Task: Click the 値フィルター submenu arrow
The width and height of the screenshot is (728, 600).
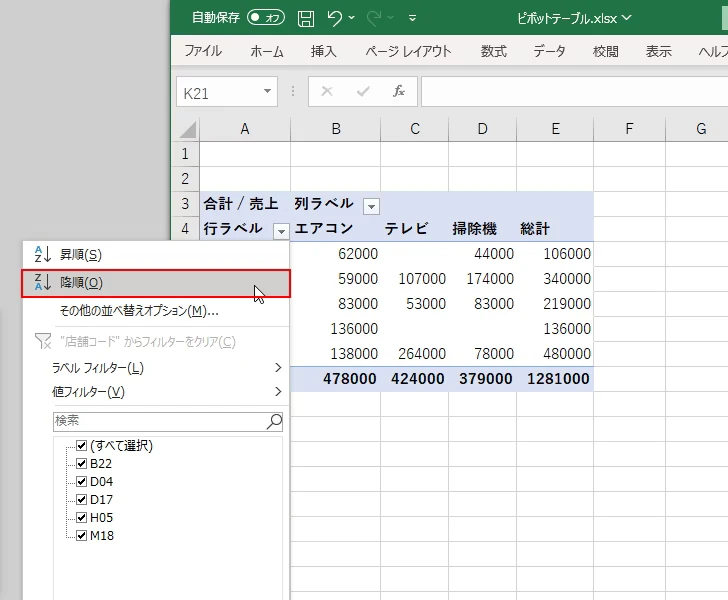Action: pos(278,392)
